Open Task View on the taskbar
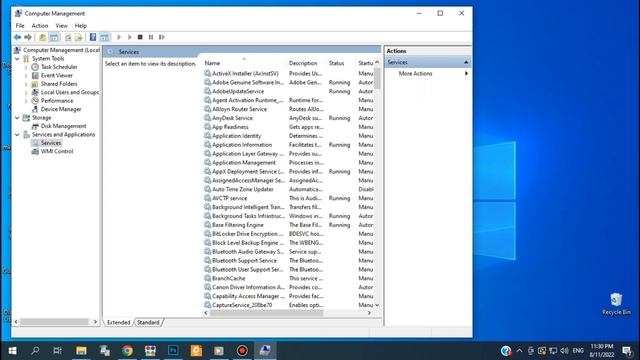The image size is (640, 360). tap(58, 351)
